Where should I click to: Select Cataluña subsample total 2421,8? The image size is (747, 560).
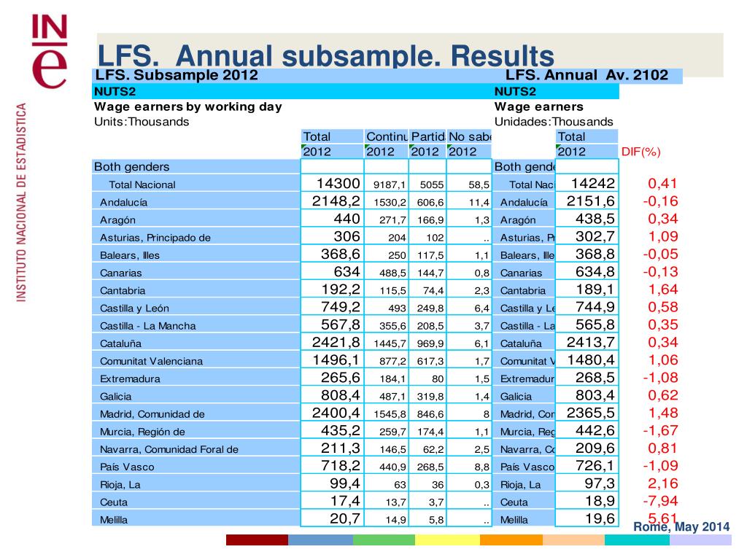coord(336,342)
